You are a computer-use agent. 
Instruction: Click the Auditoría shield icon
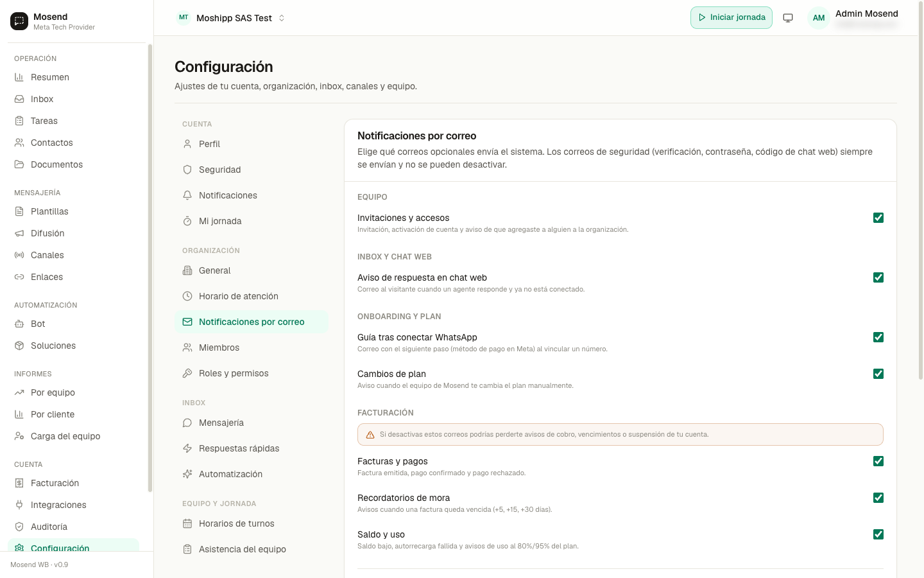point(19,527)
